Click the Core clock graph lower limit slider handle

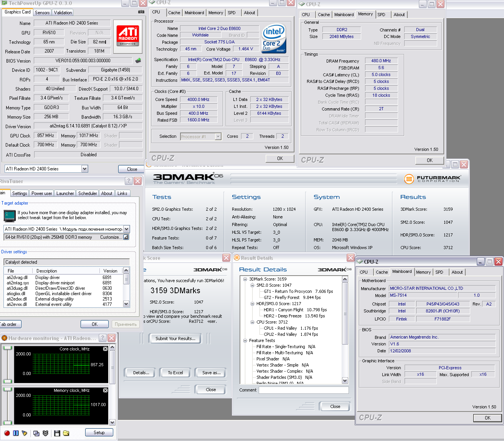[7, 381]
